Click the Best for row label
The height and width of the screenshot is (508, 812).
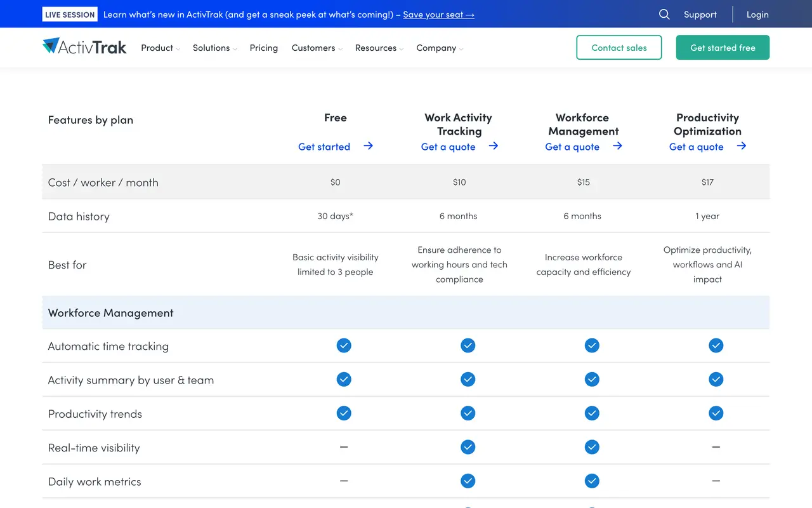coord(67,265)
